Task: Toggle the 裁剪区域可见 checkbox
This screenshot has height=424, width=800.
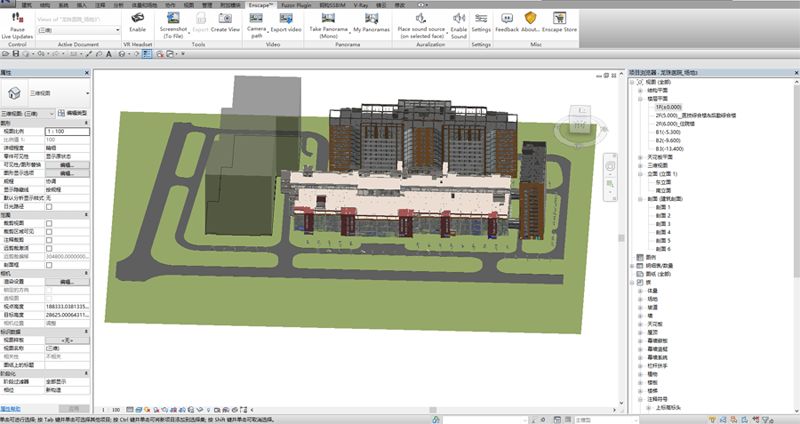Action: pos(49,232)
